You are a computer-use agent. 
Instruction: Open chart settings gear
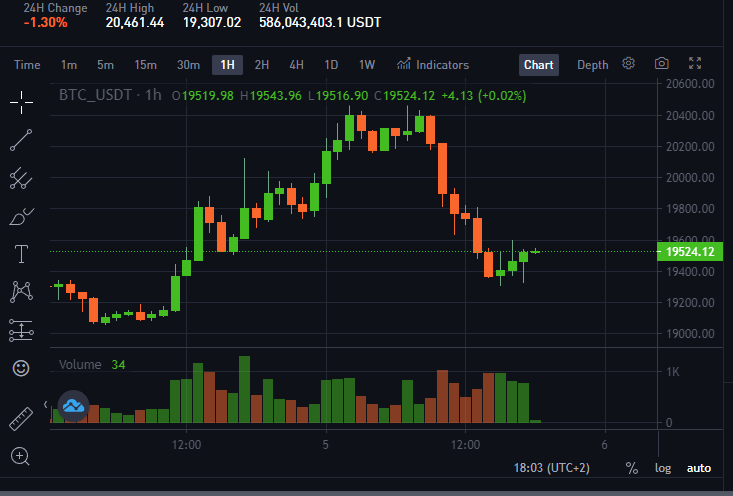pos(628,63)
